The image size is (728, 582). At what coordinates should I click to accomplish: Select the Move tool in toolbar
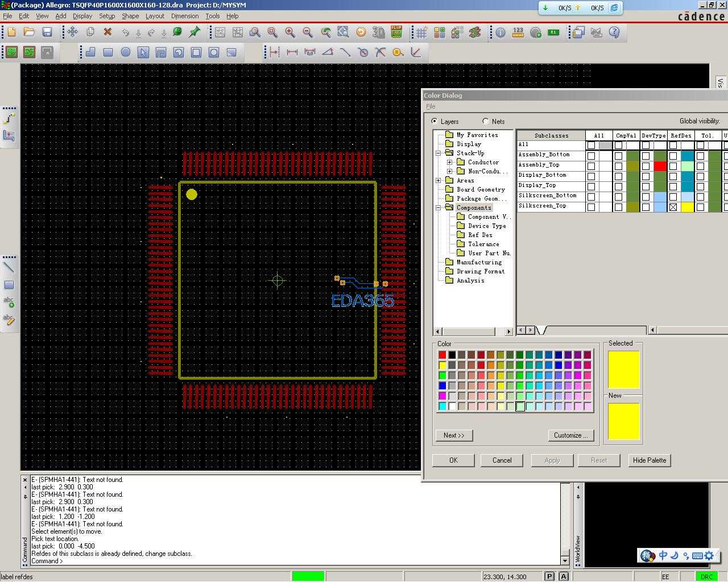pyautogui.click(x=72, y=32)
